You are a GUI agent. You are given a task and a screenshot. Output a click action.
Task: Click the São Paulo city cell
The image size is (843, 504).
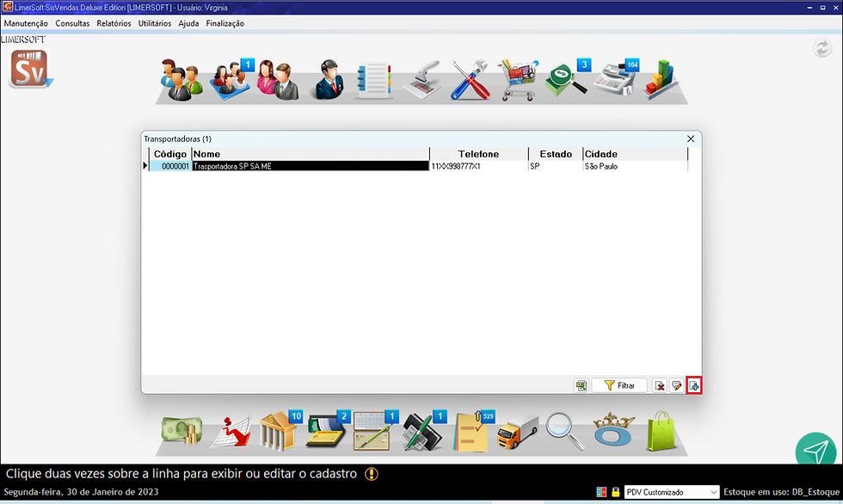(636, 166)
